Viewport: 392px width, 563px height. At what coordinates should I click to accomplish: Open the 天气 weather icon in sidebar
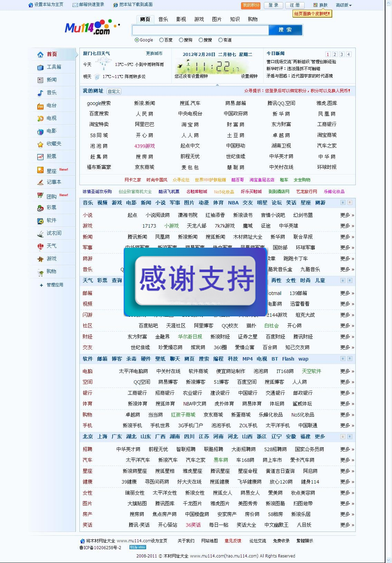40,246
